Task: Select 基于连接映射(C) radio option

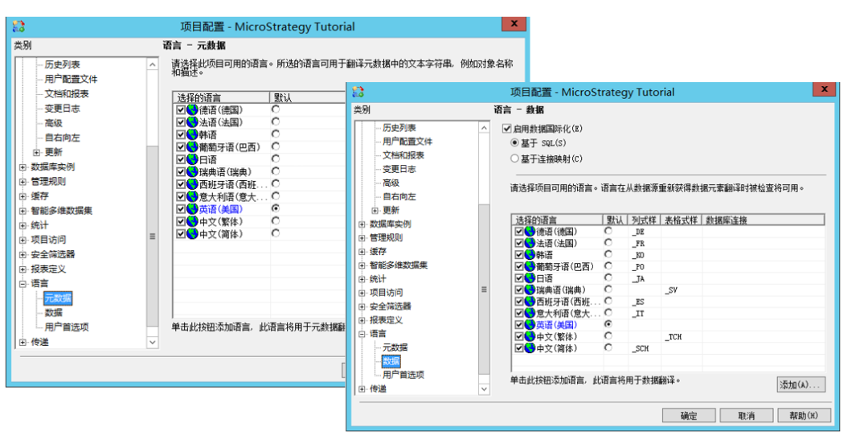Action: [514, 158]
